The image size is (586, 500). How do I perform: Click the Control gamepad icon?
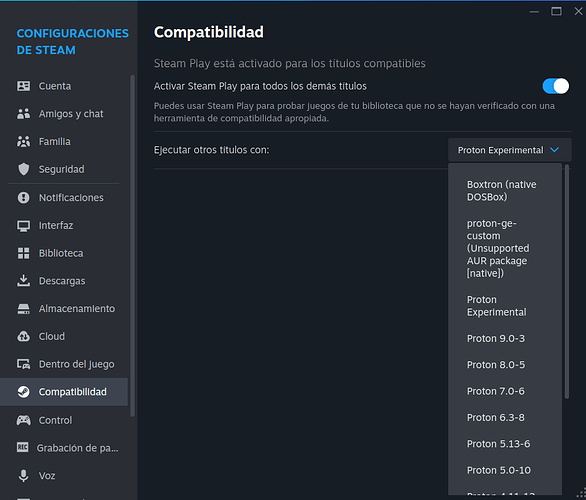tap(24, 420)
